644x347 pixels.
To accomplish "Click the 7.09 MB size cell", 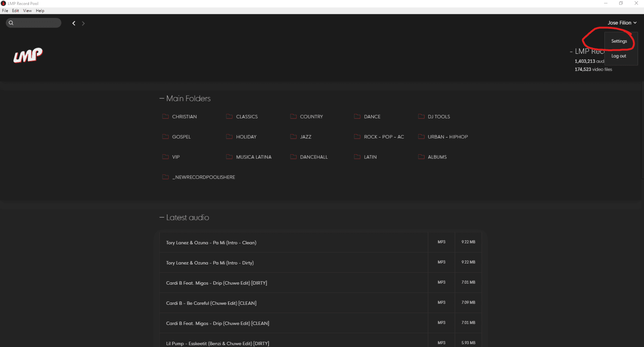I will click(468, 303).
